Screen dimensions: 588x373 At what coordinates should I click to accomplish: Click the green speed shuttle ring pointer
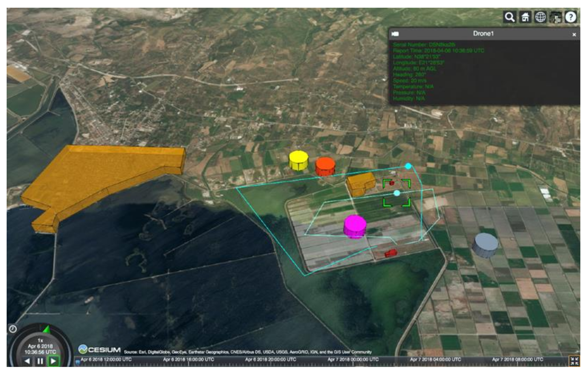click(x=46, y=330)
